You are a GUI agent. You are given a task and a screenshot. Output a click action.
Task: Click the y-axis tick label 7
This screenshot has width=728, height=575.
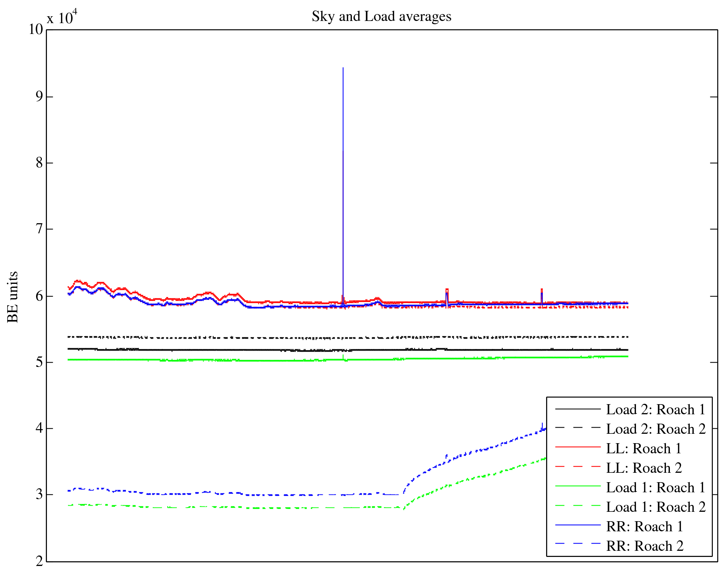tap(39, 229)
